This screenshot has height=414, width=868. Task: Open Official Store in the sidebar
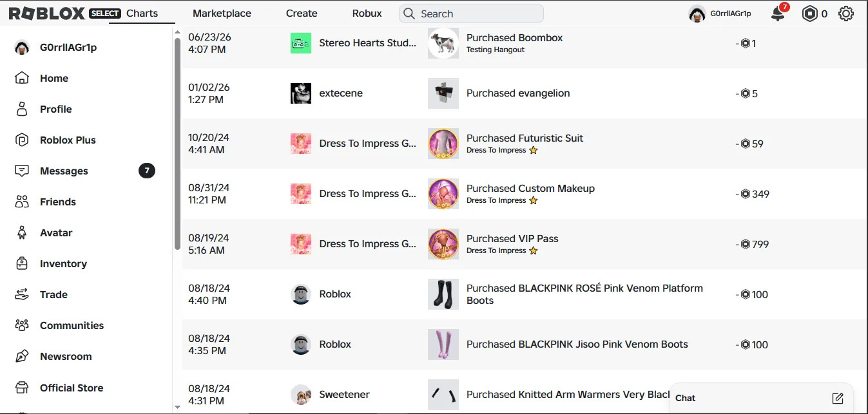point(72,388)
